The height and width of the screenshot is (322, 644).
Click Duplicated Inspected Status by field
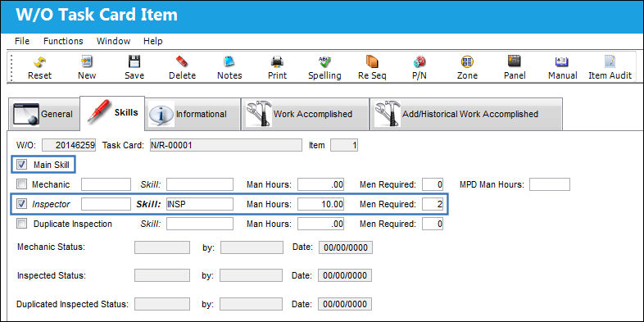[251, 304]
